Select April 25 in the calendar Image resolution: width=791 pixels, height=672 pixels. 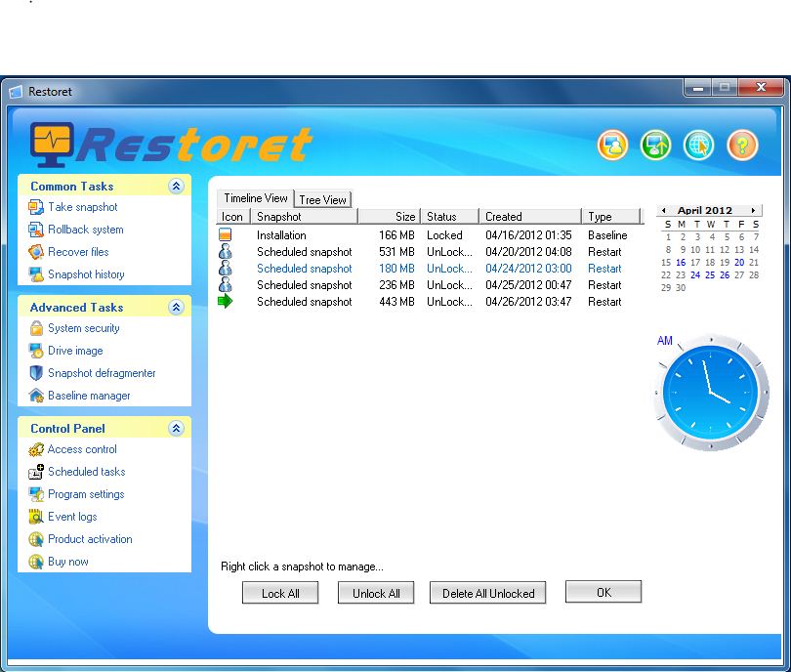[710, 275]
